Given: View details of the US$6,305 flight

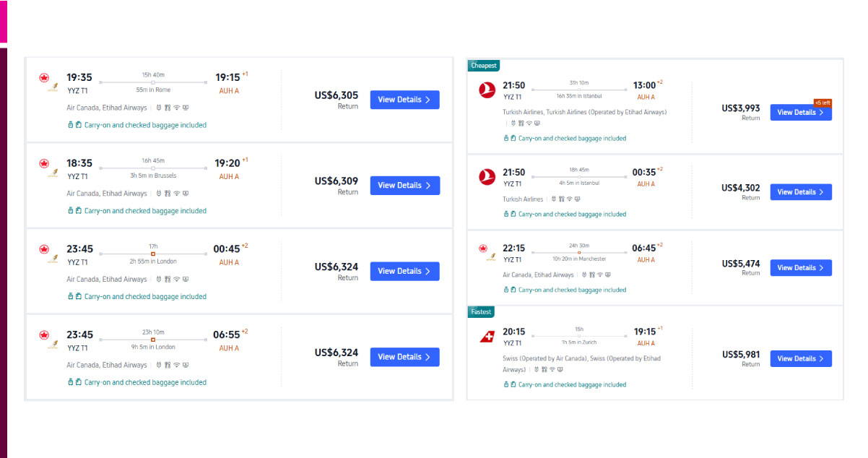Looking at the screenshot, I should (404, 100).
